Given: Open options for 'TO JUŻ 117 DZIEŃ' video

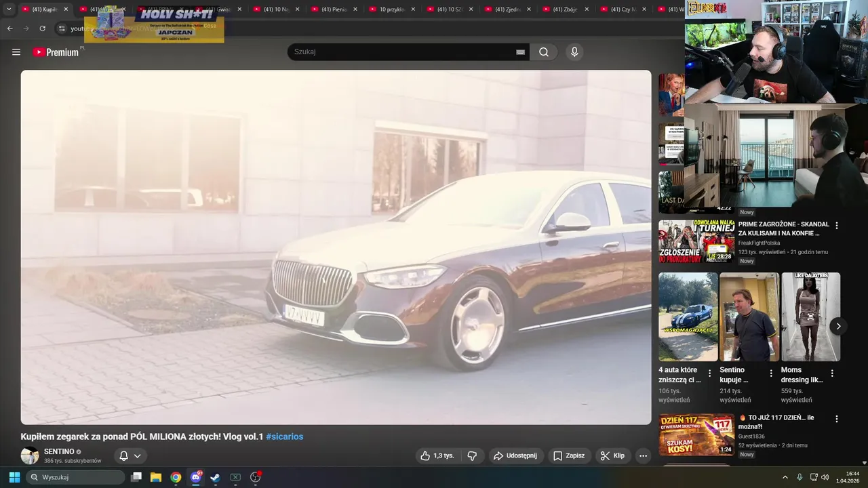Looking at the screenshot, I should [837, 420].
